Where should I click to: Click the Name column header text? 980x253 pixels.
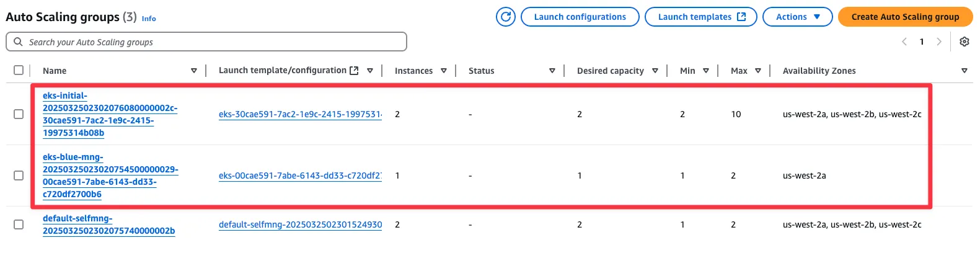[55, 71]
